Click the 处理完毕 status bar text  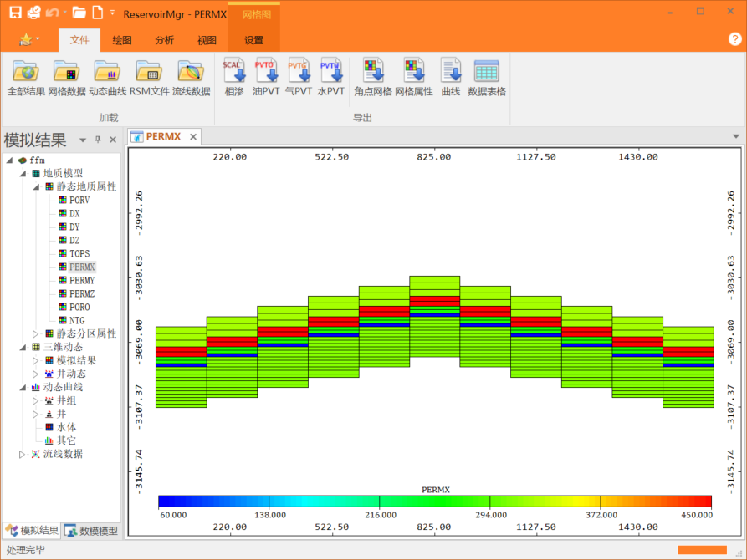point(26,550)
